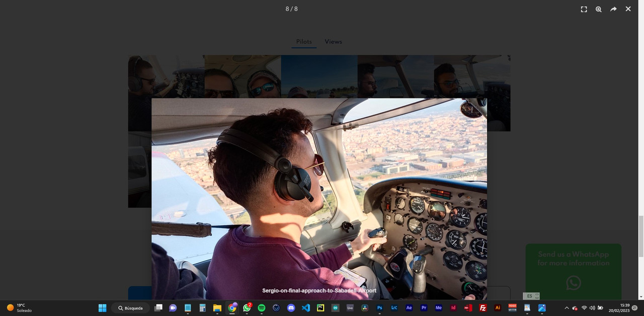Viewport: 644px width, 316px height.
Task: Open File Explorer from the taskbar
Action: pyautogui.click(x=217, y=308)
